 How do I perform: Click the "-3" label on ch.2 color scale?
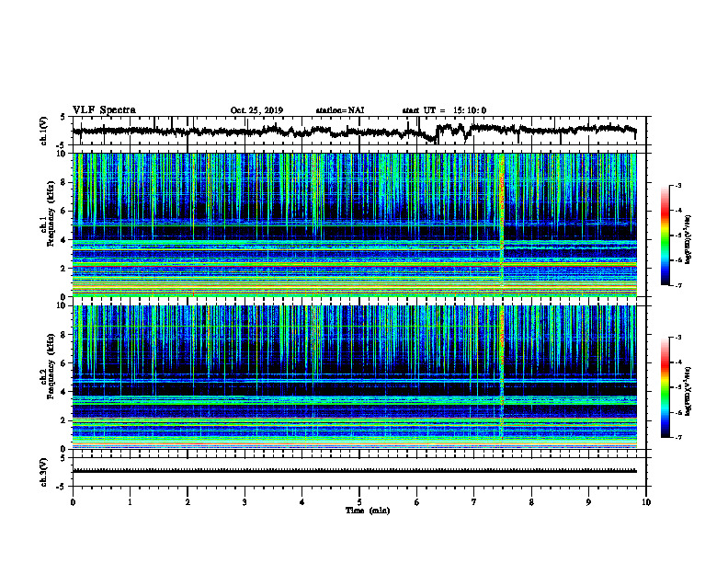coord(677,338)
